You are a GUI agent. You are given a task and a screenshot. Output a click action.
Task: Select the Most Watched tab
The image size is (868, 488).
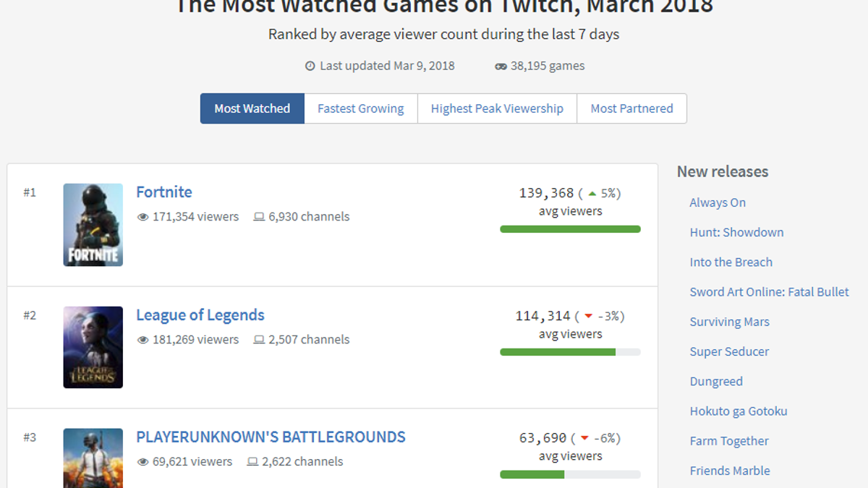(x=252, y=108)
